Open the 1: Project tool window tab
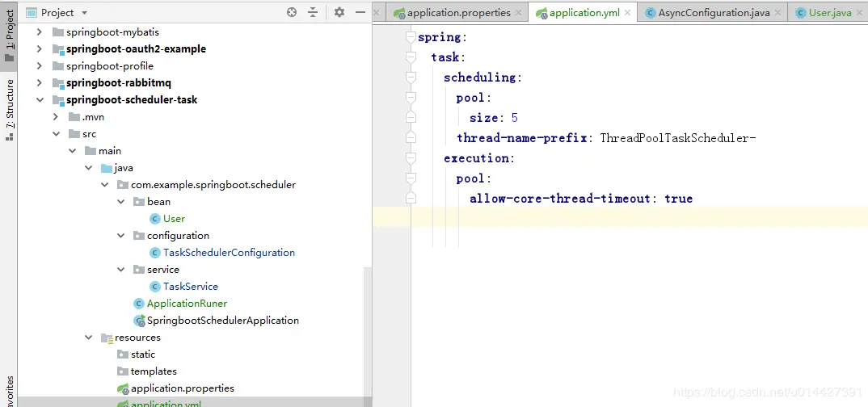The height and width of the screenshot is (407, 868). coord(10,36)
